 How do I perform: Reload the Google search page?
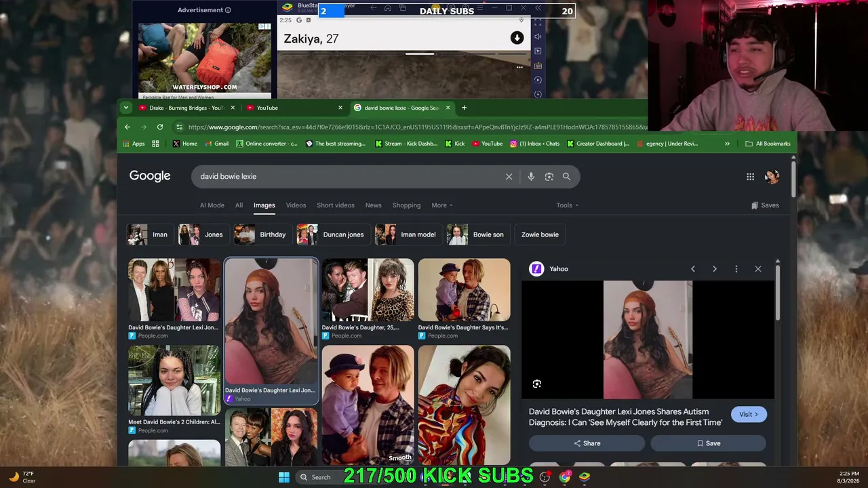pyautogui.click(x=160, y=127)
